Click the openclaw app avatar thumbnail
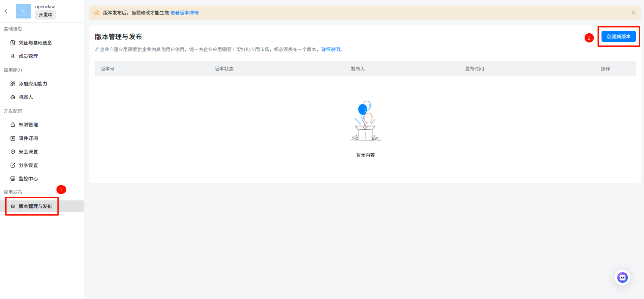The image size is (644, 299). point(23,11)
